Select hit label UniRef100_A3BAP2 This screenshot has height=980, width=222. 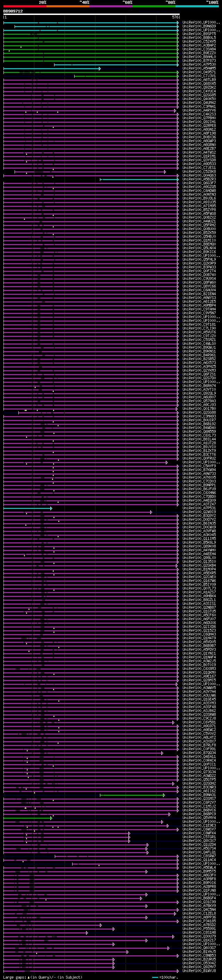pyautogui.click(x=199, y=45)
